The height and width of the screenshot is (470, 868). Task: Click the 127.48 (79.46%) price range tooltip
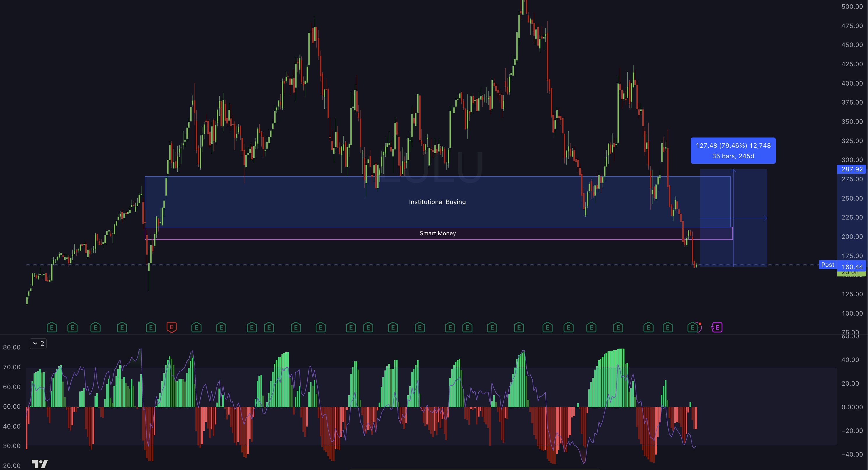click(733, 151)
